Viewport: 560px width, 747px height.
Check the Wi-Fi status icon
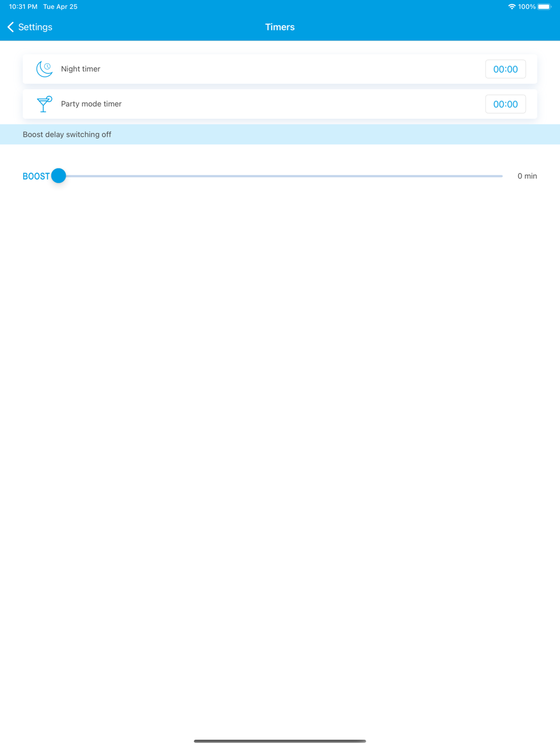coord(512,7)
